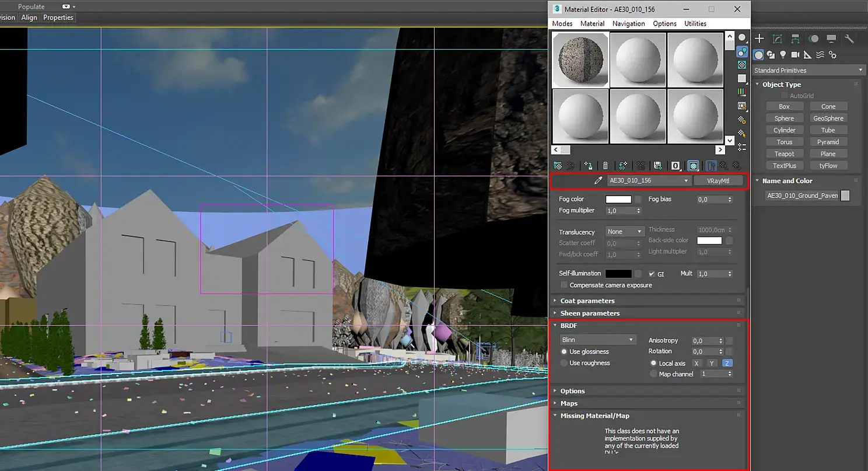
Task: Toggle the sample background checker icon
Action: pyautogui.click(x=742, y=64)
